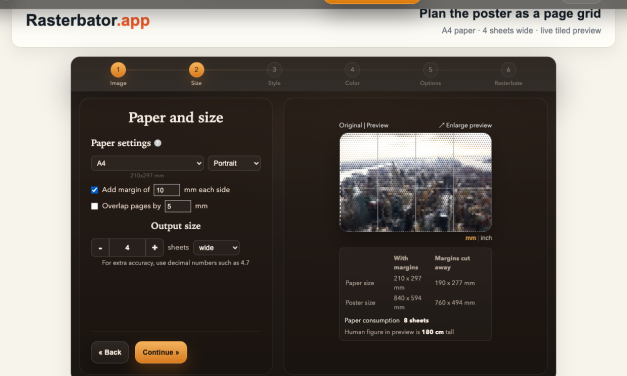Click the '8 sheets' paper consumption value

pyautogui.click(x=416, y=320)
